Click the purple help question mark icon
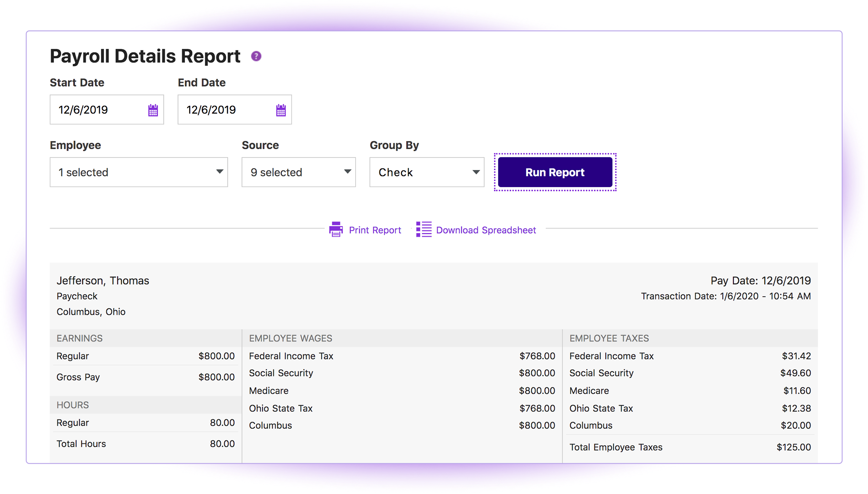 click(x=256, y=56)
